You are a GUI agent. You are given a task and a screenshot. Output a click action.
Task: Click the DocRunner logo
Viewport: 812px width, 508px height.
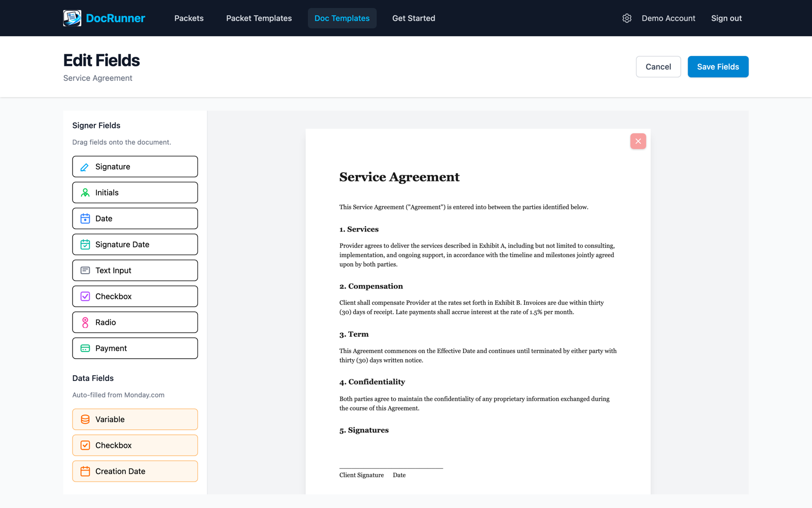[x=104, y=18]
